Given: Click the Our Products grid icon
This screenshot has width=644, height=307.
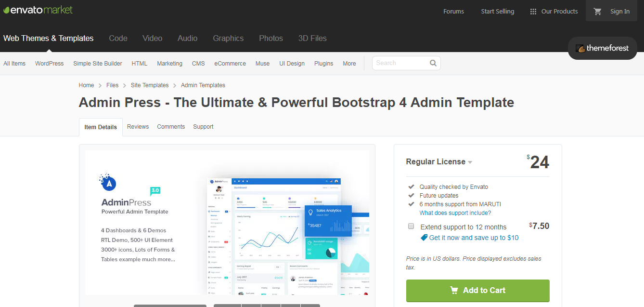Looking at the screenshot, I should (533, 12).
